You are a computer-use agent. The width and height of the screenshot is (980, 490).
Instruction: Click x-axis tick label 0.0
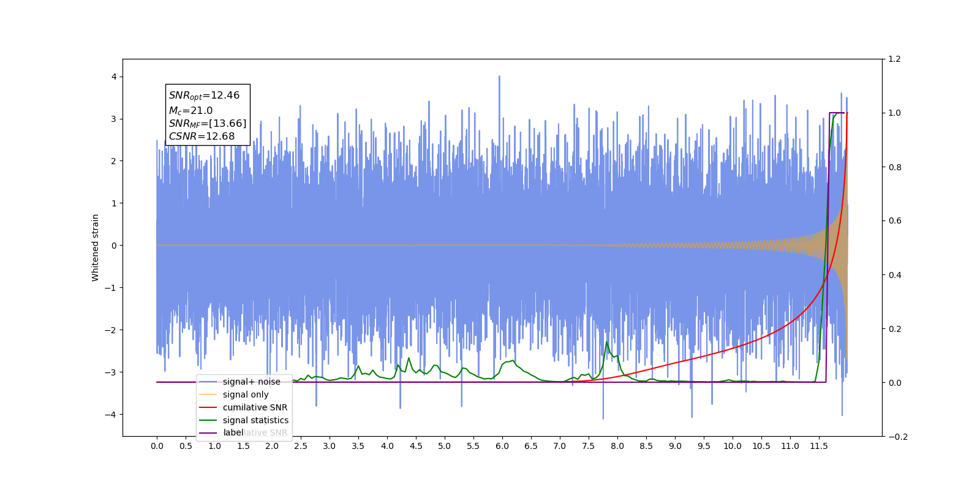[157, 446]
